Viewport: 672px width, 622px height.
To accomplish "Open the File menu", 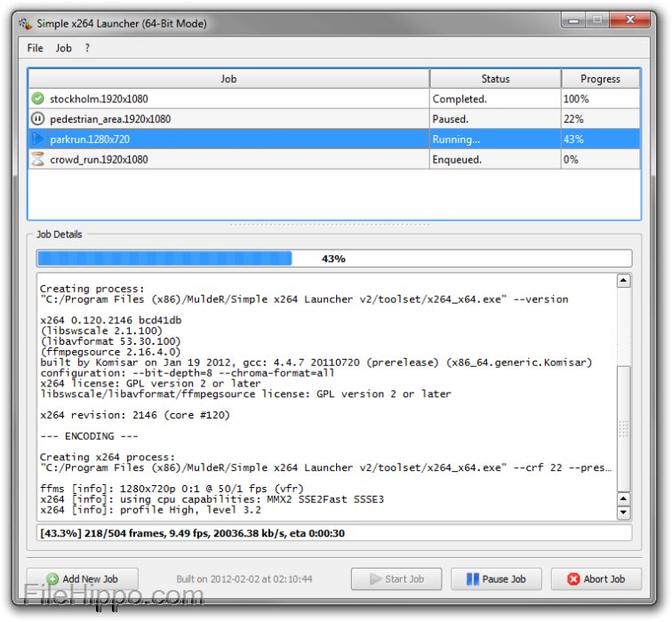I will [x=35, y=48].
